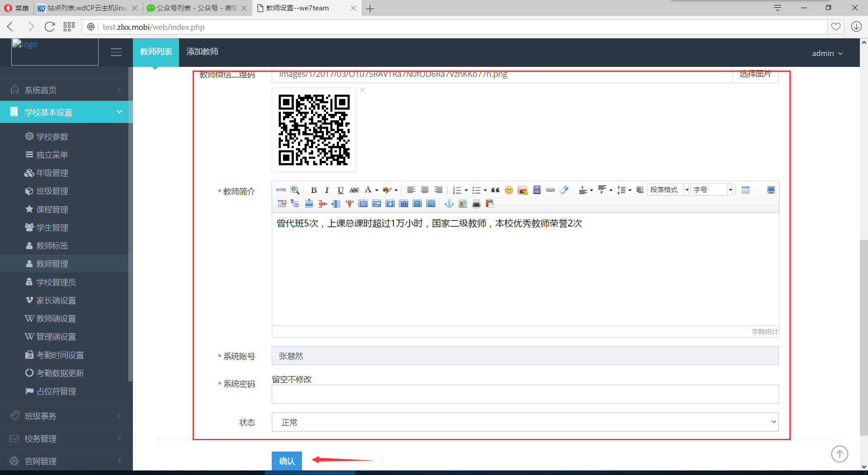The image size is (868, 475).
Task: Insert a blockquote
Action: [x=495, y=190]
